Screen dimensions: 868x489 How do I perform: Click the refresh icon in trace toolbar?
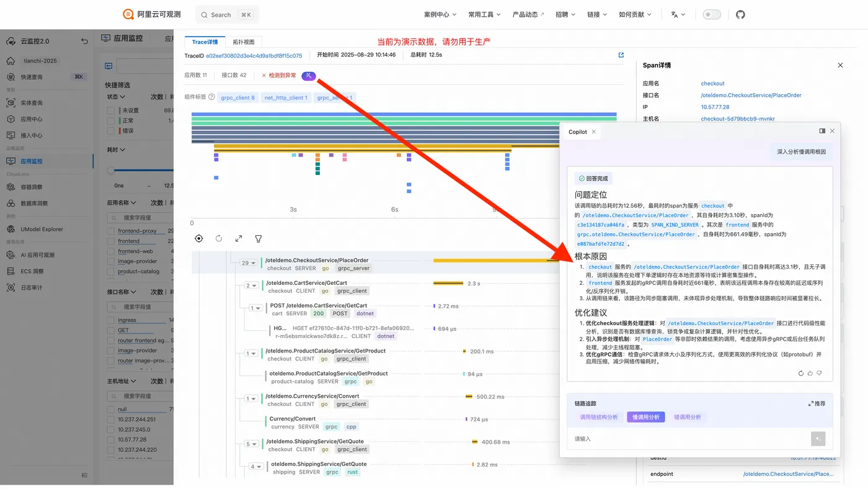pos(219,238)
